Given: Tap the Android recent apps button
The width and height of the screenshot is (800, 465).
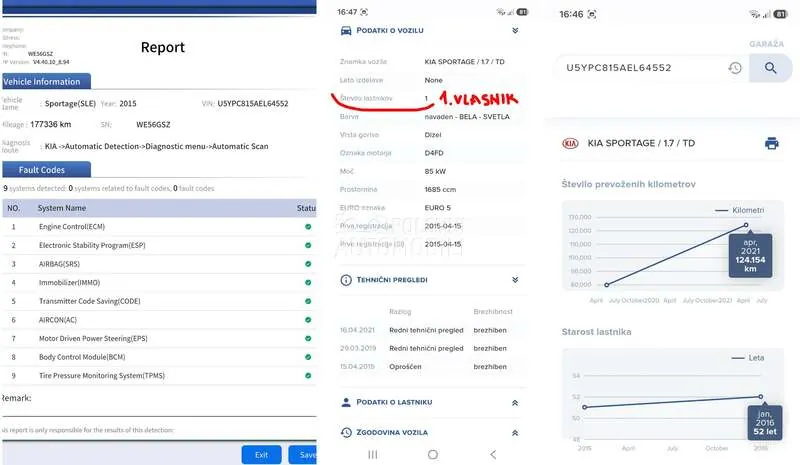Looking at the screenshot, I should pos(373,454).
